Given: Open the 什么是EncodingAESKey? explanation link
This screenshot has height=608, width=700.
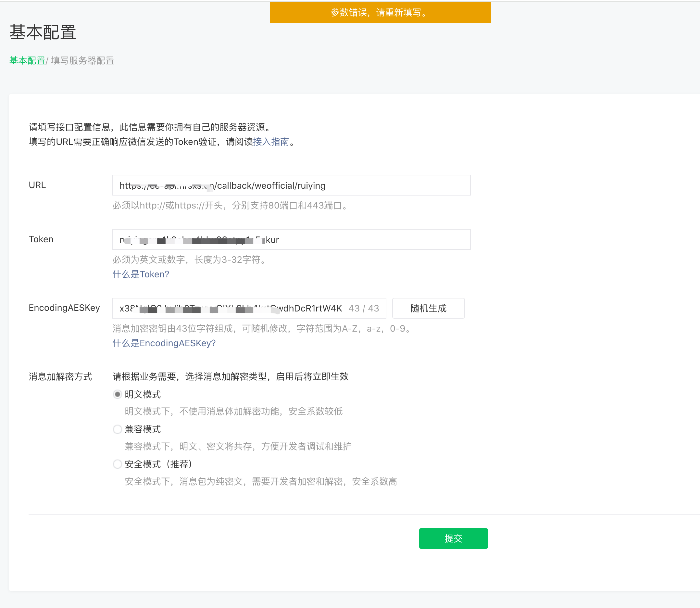Looking at the screenshot, I should (164, 343).
